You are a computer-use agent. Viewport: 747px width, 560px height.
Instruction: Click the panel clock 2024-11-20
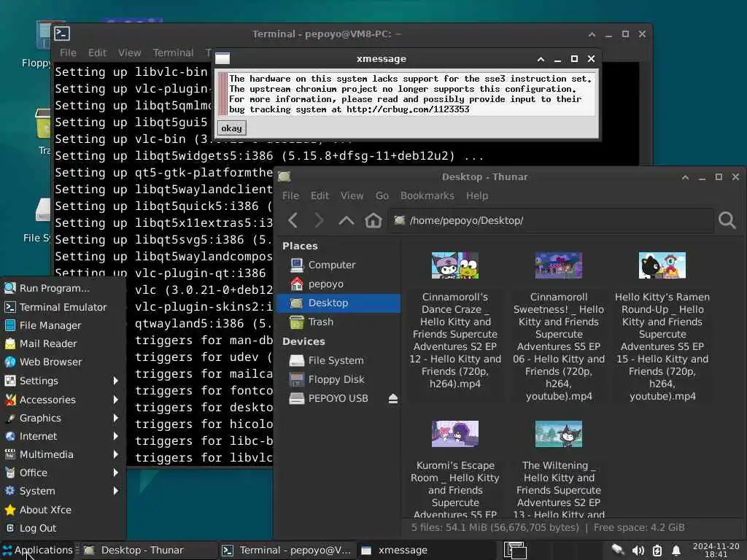[716, 550]
